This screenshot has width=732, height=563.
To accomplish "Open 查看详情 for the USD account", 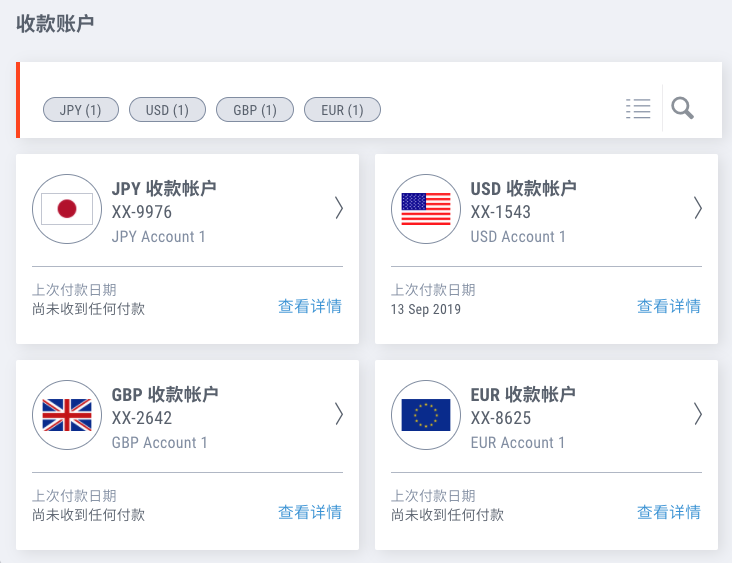I will (669, 307).
